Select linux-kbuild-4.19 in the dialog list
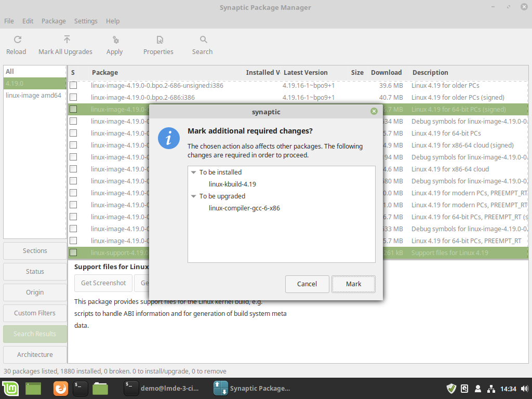The height and width of the screenshot is (399, 532). pyautogui.click(x=232, y=184)
